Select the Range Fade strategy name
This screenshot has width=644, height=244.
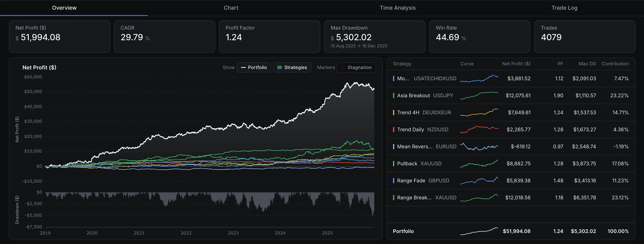[411, 181]
